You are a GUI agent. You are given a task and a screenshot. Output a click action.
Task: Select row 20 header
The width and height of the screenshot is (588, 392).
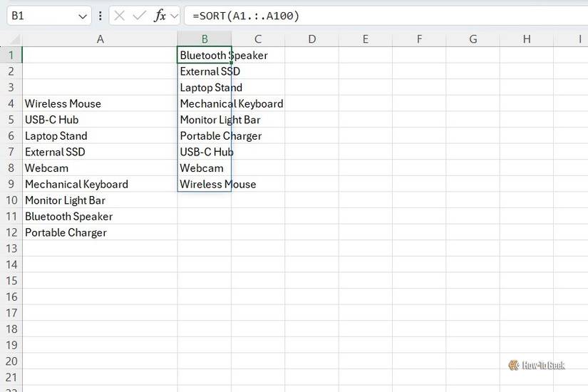[x=11, y=361]
